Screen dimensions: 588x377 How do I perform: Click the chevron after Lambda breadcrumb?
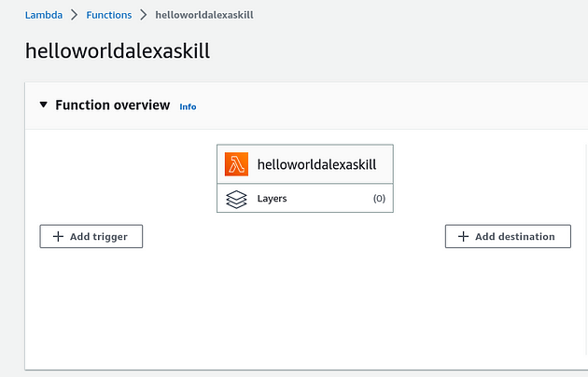coord(75,15)
